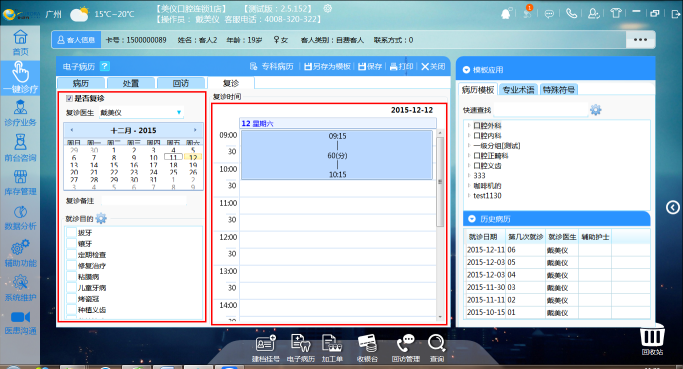This screenshot has height=369, width=683.
Task: Open the 辅助功能 gears icon
Action: pyautogui.click(x=20, y=253)
